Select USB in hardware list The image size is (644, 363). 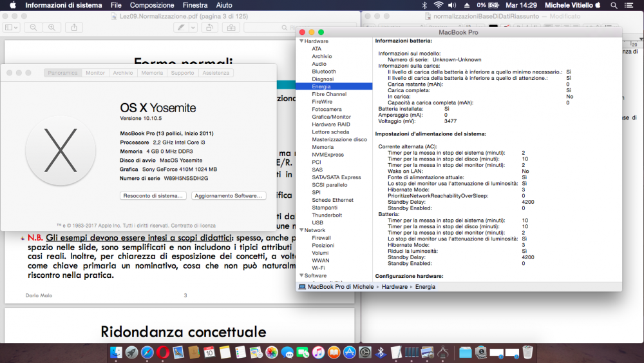coord(317,223)
